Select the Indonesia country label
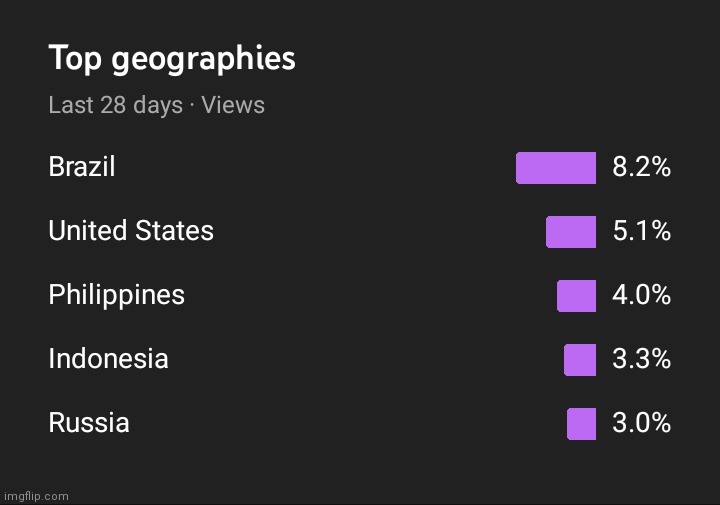 108,359
